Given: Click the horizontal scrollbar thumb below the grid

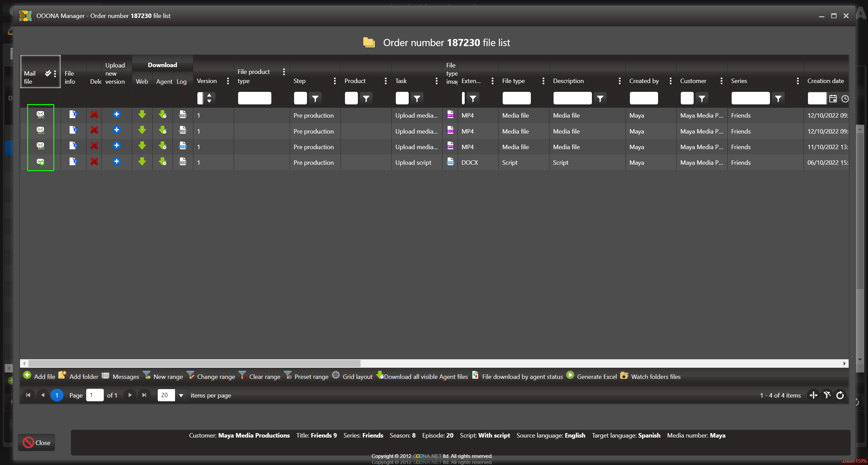Looking at the screenshot, I should tap(194, 363).
